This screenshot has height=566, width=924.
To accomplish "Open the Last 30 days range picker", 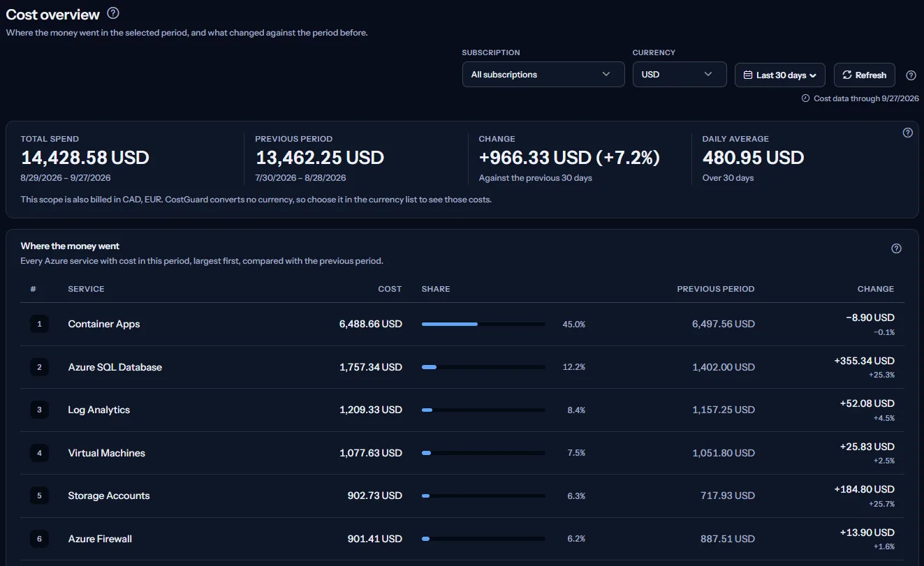I will pyautogui.click(x=780, y=75).
